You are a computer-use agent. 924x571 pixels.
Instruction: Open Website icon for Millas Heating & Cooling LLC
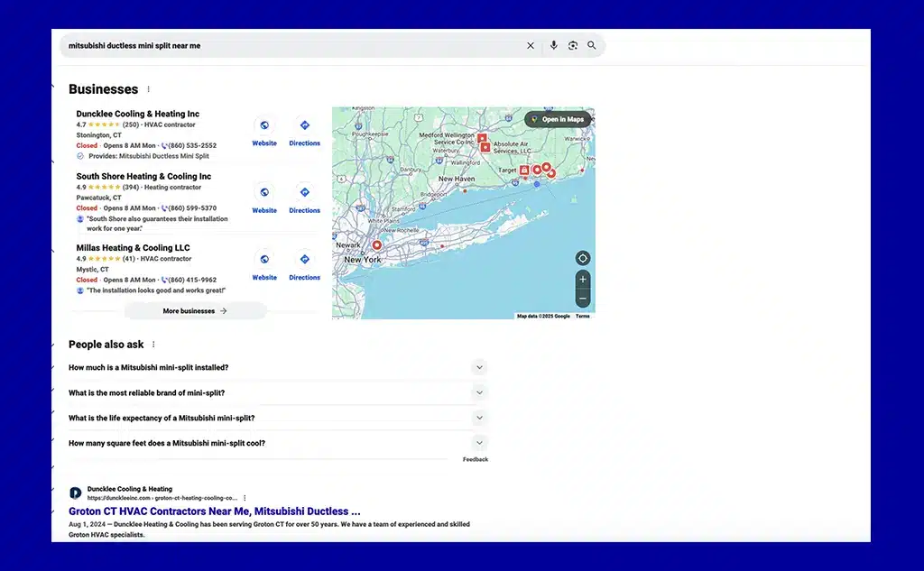click(x=264, y=259)
